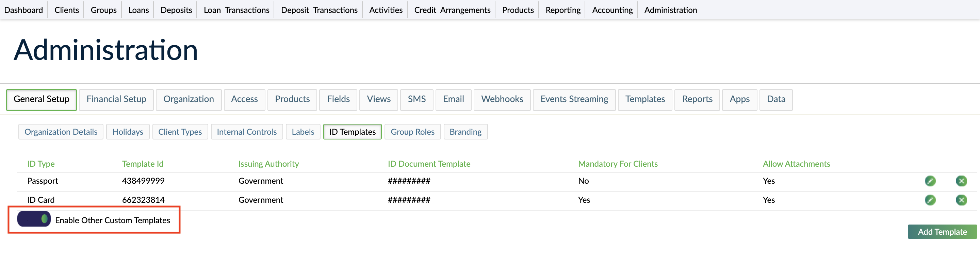Click the Issuing Authority column header
Viewport: 980px width, 264px height.
[268, 164]
